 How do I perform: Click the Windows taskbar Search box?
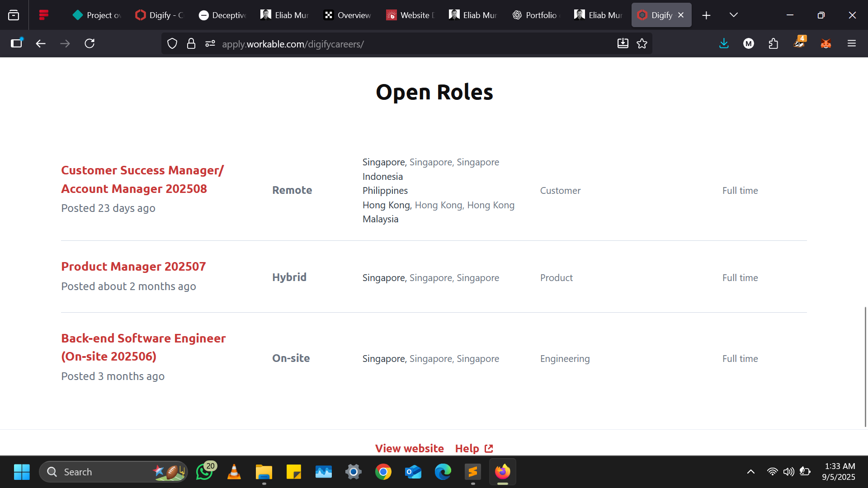113,472
